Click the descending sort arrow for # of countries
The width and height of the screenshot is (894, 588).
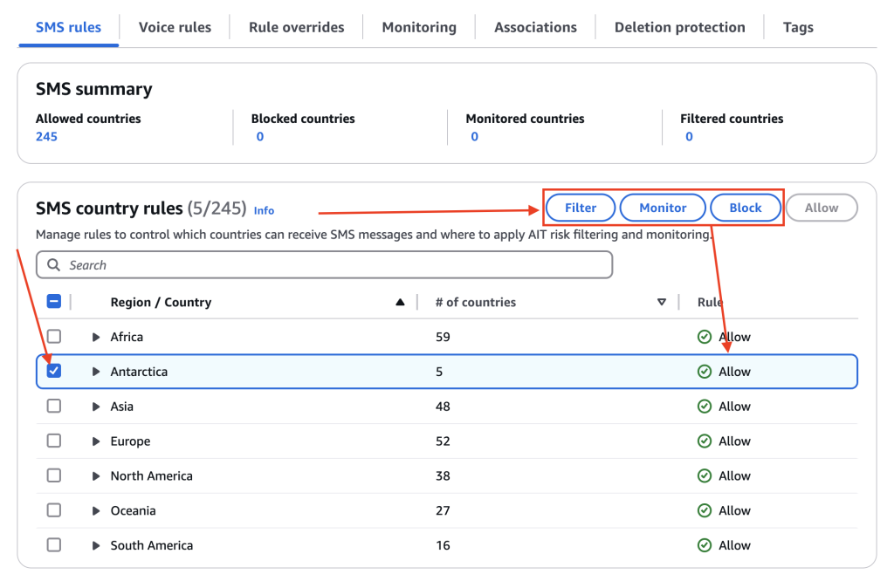coord(662,303)
